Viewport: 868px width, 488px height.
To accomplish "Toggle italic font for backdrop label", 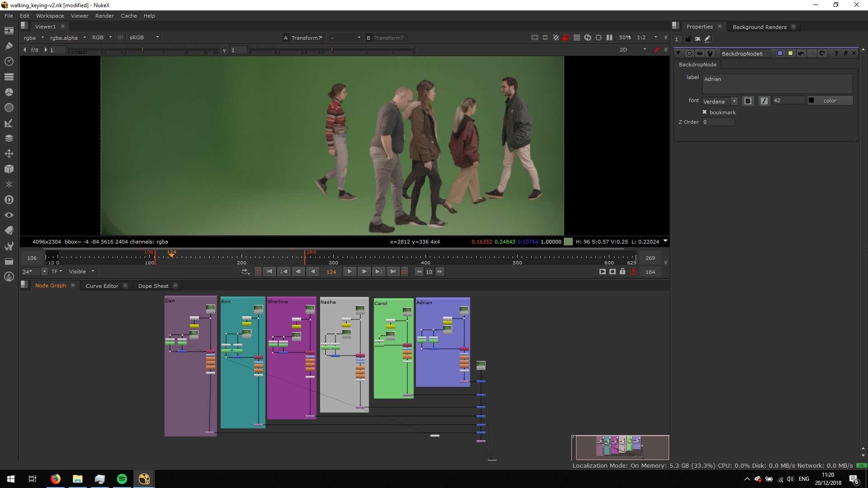I will (764, 101).
